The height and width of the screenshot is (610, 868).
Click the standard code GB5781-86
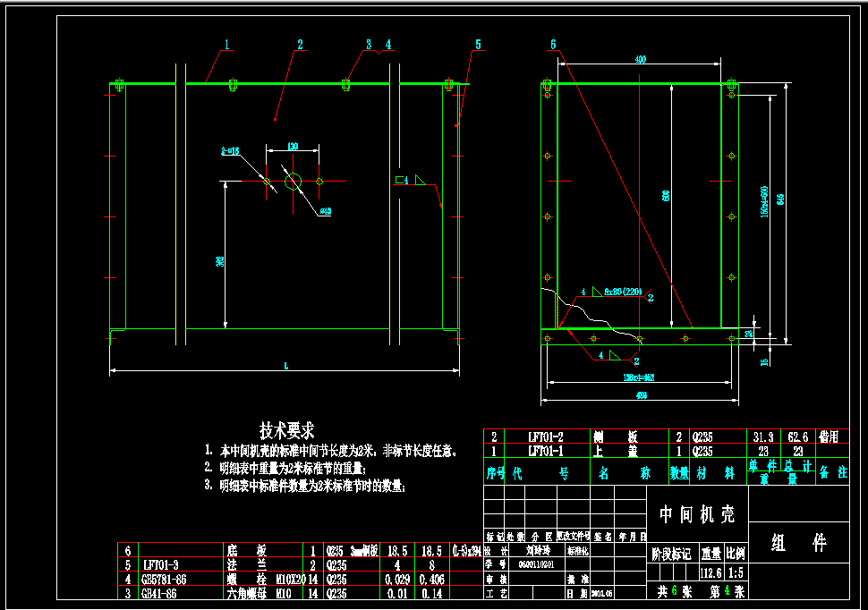pyautogui.click(x=164, y=580)
